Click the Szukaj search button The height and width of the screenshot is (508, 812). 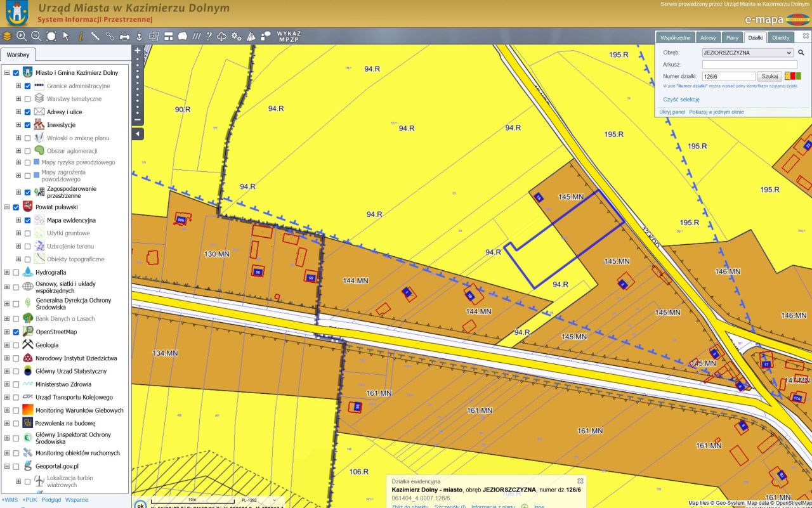click(769, 76)
